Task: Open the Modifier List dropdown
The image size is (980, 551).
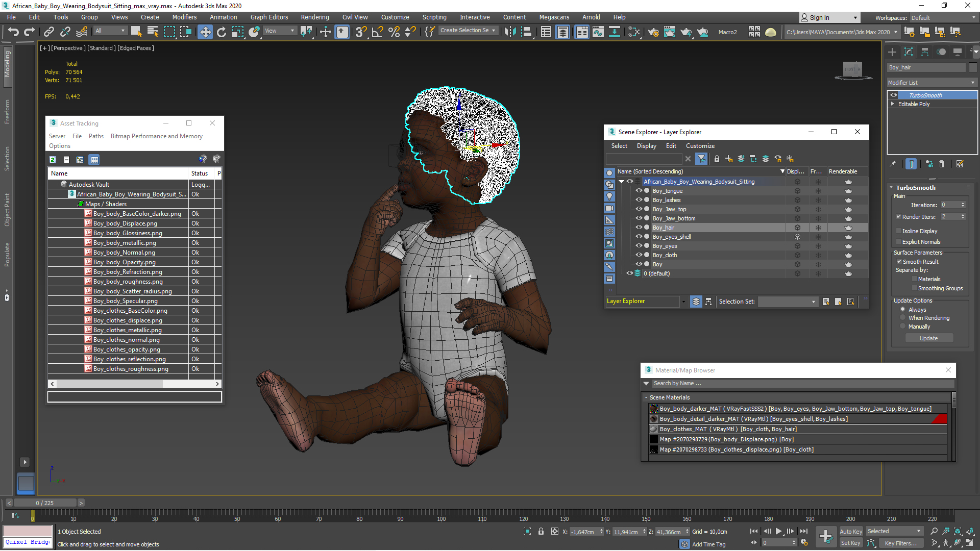Action: (932, 83)
